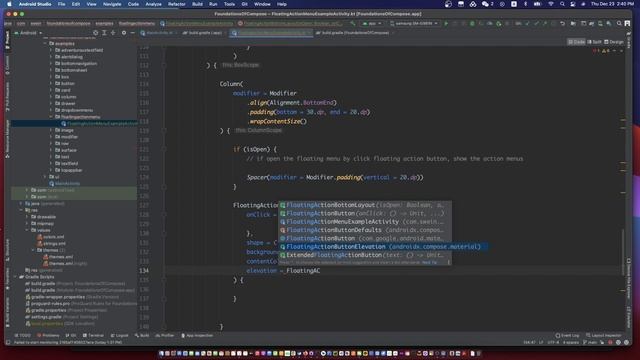Image resolution: width=640 pixels, height=360 pixels.
Task: Click the select opened file target icon
Action: 96,33
